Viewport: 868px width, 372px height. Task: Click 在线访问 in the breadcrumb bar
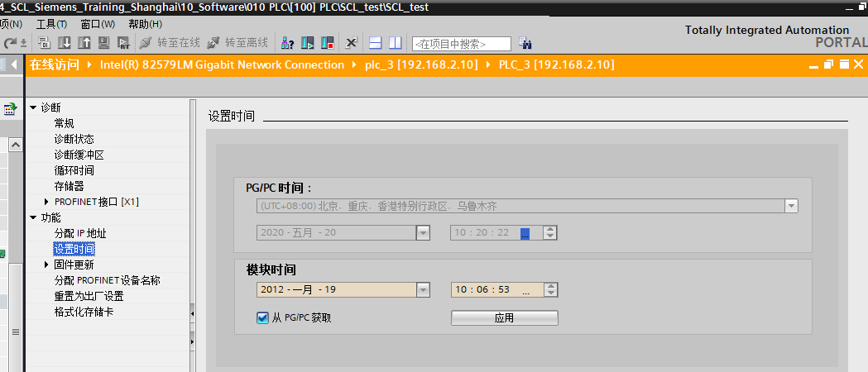[55, 64]
